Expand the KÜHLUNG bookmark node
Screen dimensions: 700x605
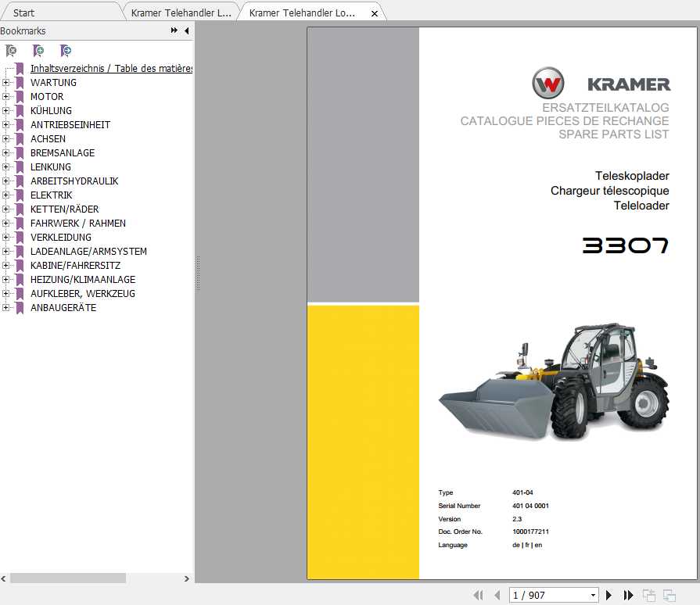[5, 111]
